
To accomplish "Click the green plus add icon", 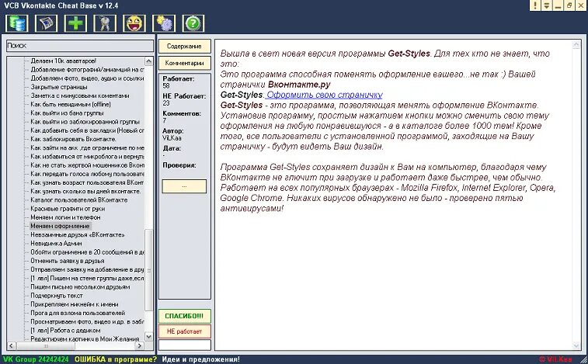I will click(x=75, y=23).
